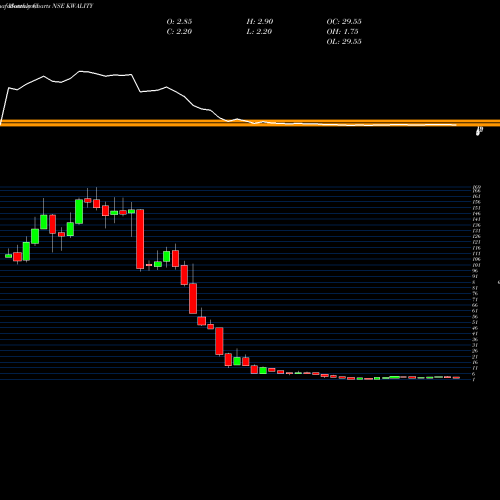Click the '61' price axis label

coord(475,311)
